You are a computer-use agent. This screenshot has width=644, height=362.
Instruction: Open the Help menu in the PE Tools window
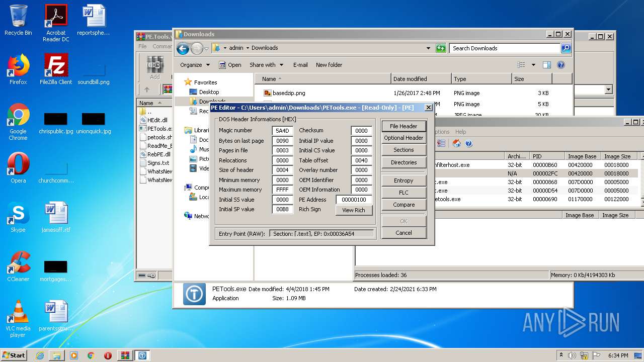click(x=461, y=132)
